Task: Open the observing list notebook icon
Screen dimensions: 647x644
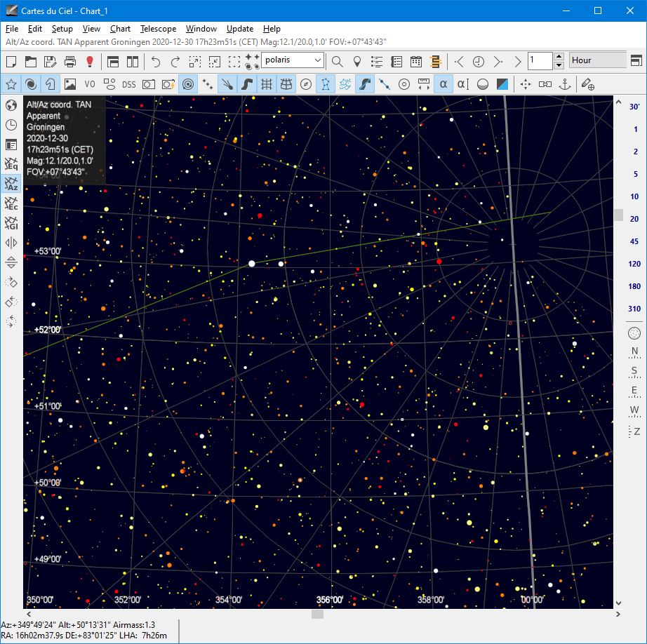Action: coord(396,62)
